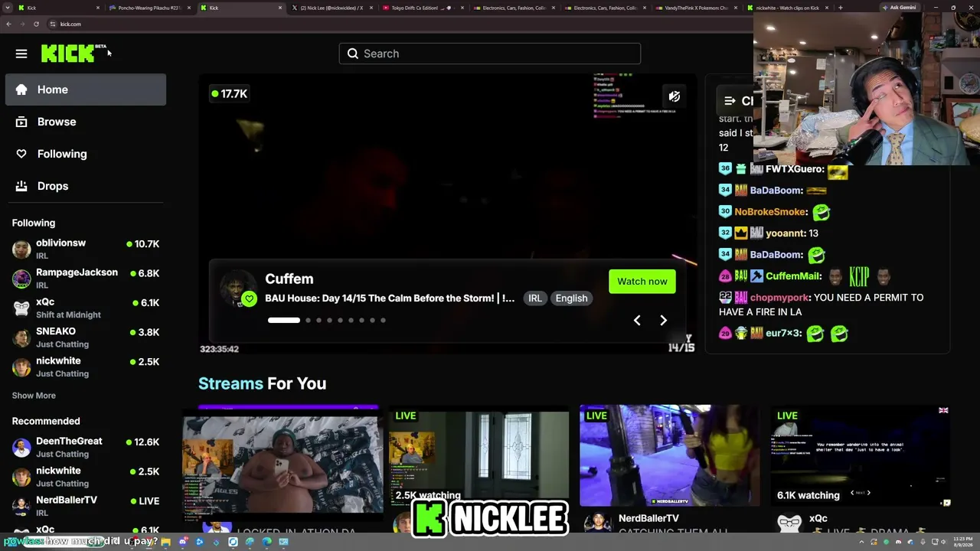Select first carousel slide indicator
The height and width of the screenshot is (551, 980).
pyautogui.click(x=284, y=321)
